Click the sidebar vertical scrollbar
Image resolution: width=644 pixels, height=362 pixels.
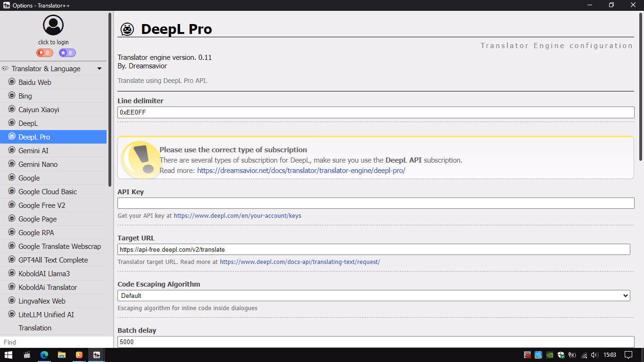pos(110,99)
